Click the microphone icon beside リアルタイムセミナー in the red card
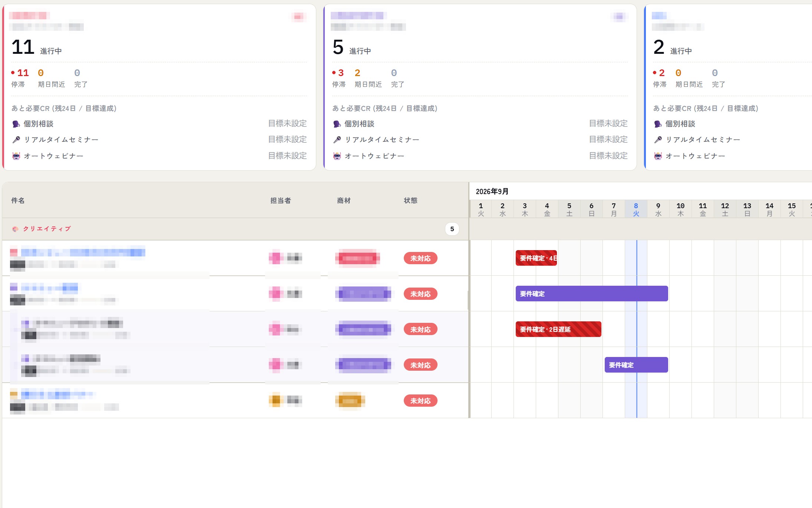The width and height of the screenshot is (812, 508). click(16, 140)
